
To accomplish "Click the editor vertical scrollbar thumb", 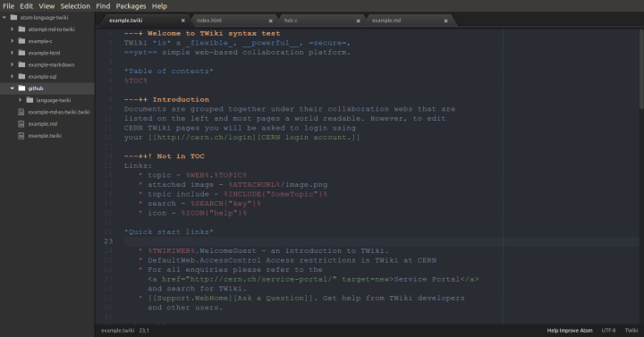I will (641, 69).
